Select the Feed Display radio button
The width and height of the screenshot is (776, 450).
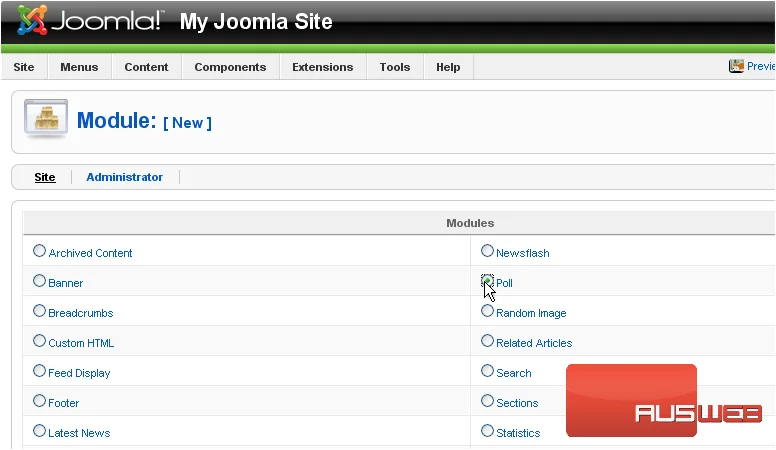click(40, 371)
